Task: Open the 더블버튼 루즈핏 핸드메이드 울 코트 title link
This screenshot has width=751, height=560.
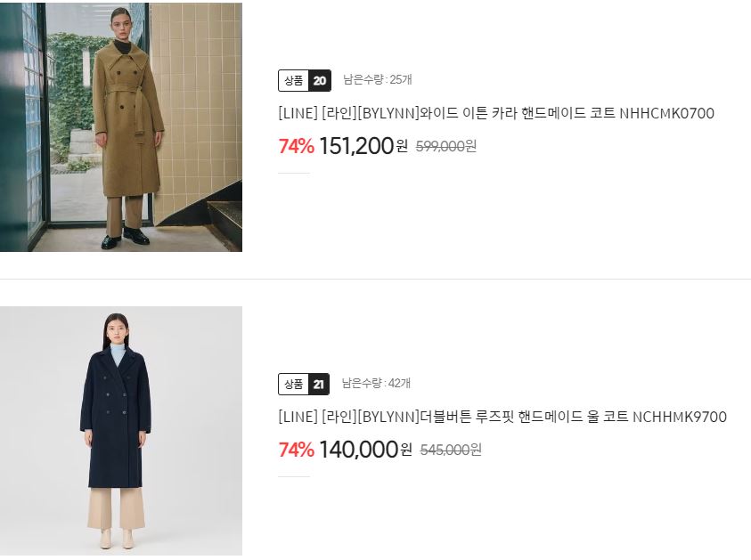Action: coord(502,417)
